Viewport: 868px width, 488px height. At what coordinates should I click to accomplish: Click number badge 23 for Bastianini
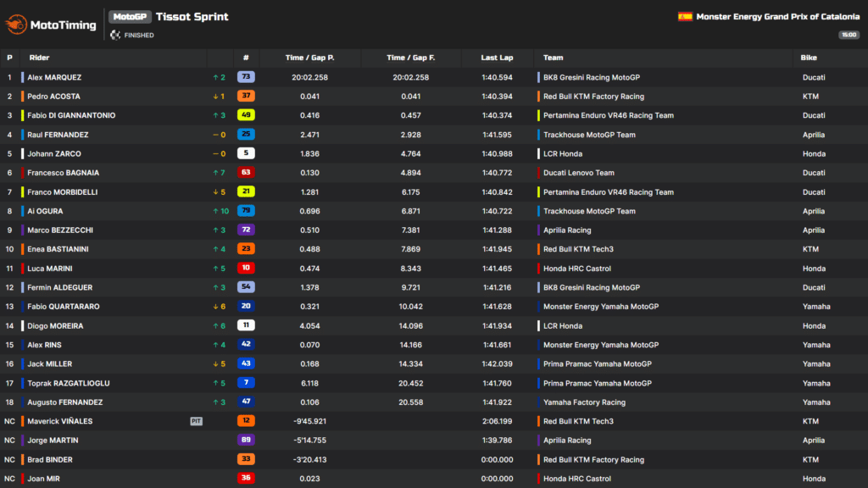pos(246,248)
